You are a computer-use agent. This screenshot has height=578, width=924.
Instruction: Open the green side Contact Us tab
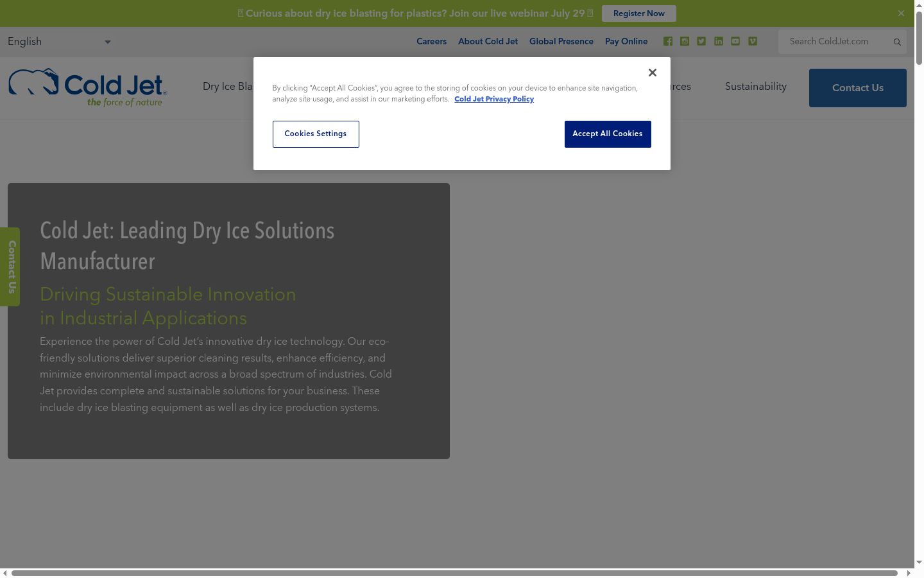pos(10,267)
